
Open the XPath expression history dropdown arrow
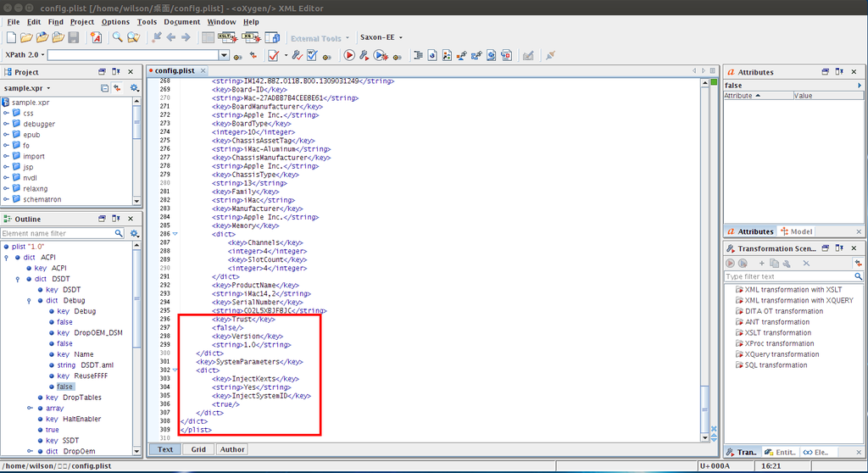pos(224,55)
